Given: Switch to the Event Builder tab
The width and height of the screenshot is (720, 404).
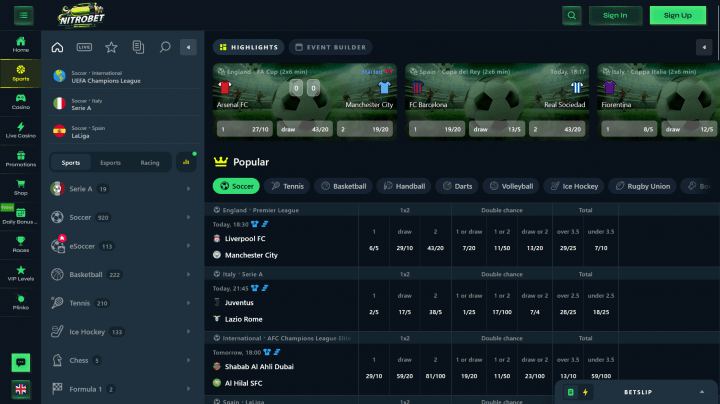Looking at the screenshot, I should tap(330, 47).
